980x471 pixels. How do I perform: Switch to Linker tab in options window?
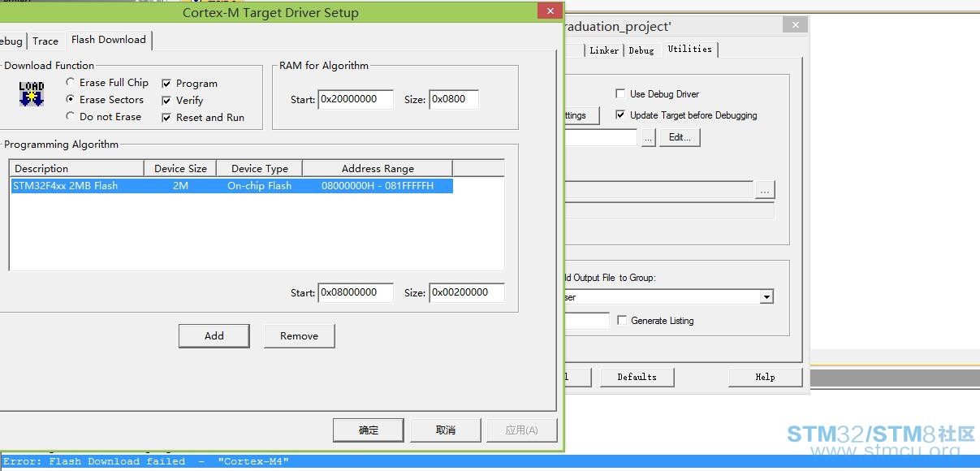coord(604,50)
